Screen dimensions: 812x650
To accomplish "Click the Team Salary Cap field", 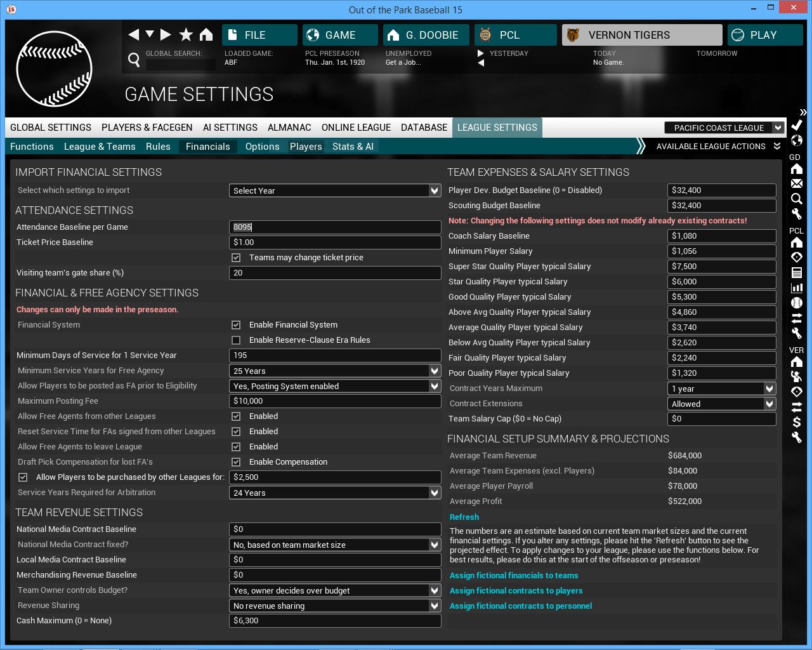I will [721, 419].
